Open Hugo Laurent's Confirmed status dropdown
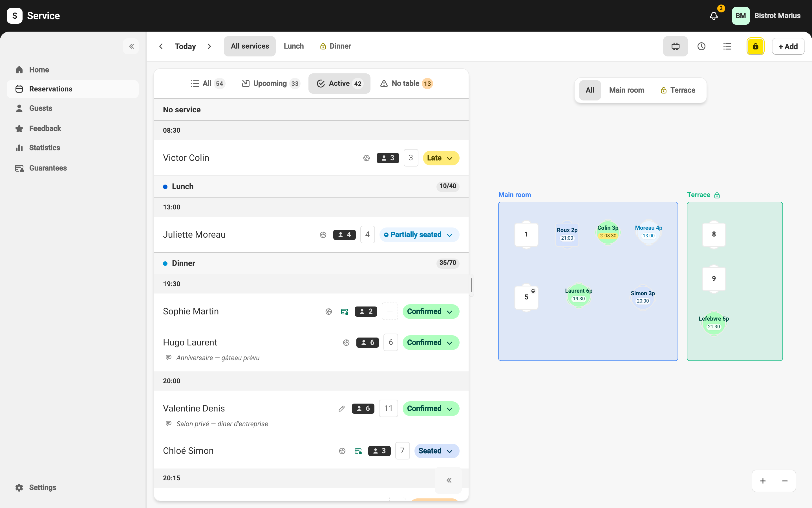 pos(431,343)
